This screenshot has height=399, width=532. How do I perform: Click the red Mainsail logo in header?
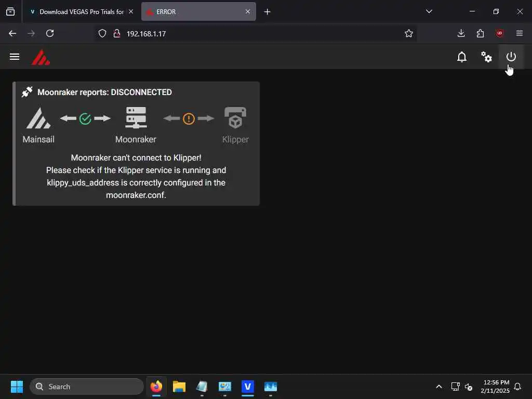41,57
